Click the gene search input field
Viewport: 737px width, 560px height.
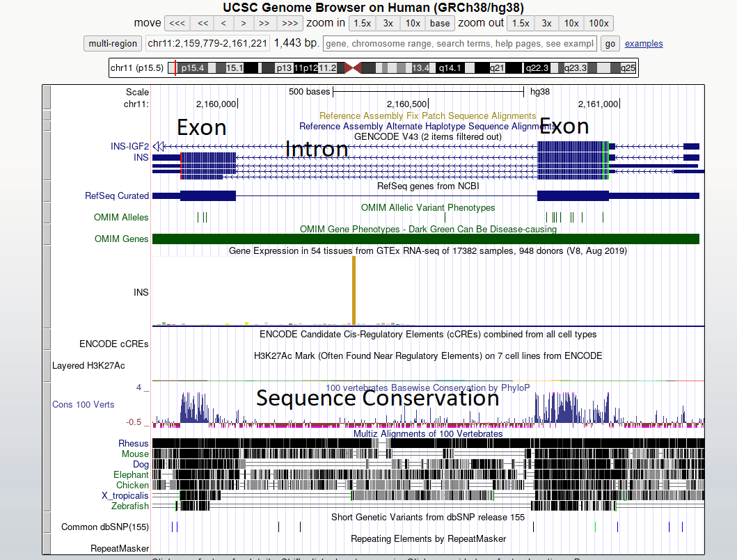460,44
